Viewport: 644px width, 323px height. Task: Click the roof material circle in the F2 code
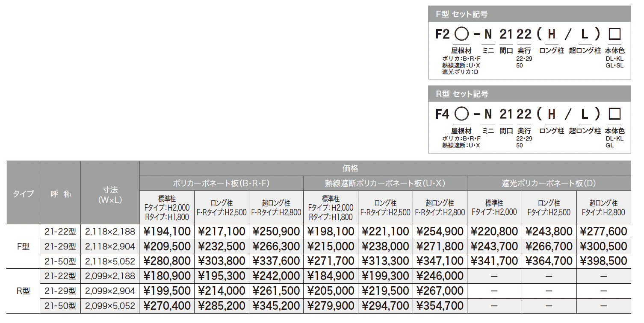(461, 34)
